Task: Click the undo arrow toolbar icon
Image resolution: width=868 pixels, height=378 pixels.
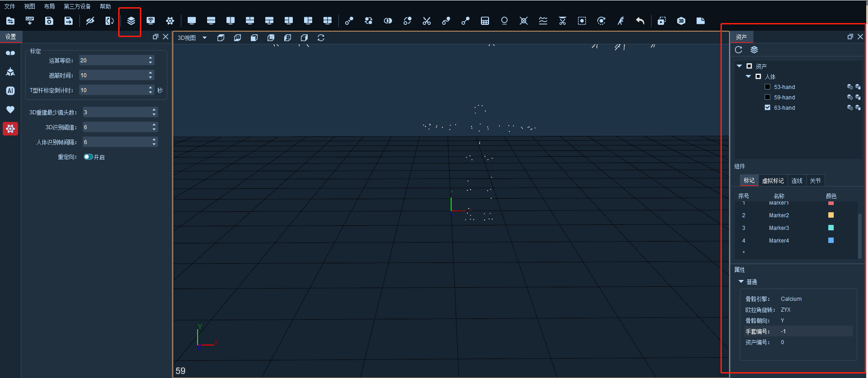Action: pos(640,21)
